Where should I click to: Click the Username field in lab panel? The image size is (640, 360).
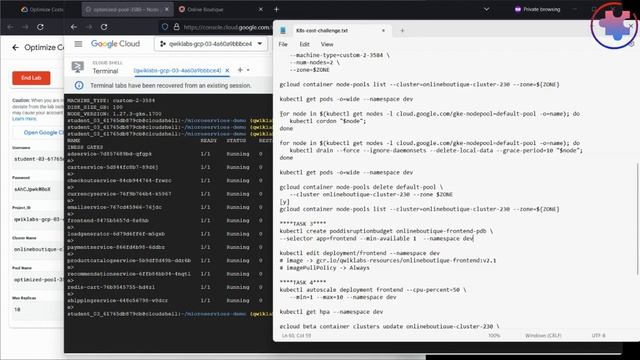coord(38,159)
